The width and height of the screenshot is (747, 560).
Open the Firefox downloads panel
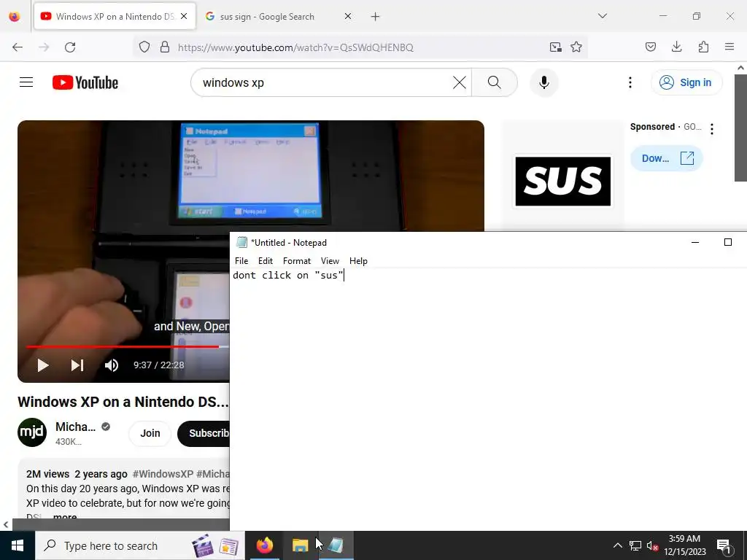[x=676, y=47]
